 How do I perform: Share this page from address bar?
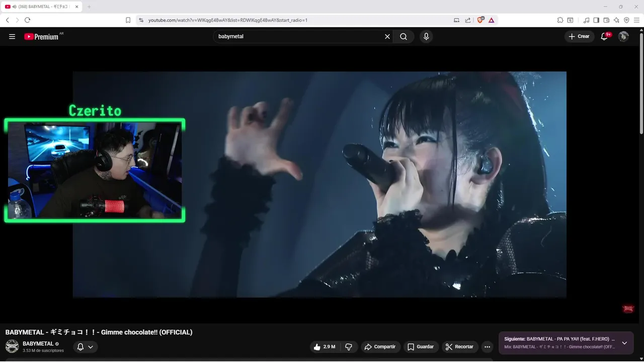pos(468,20)
